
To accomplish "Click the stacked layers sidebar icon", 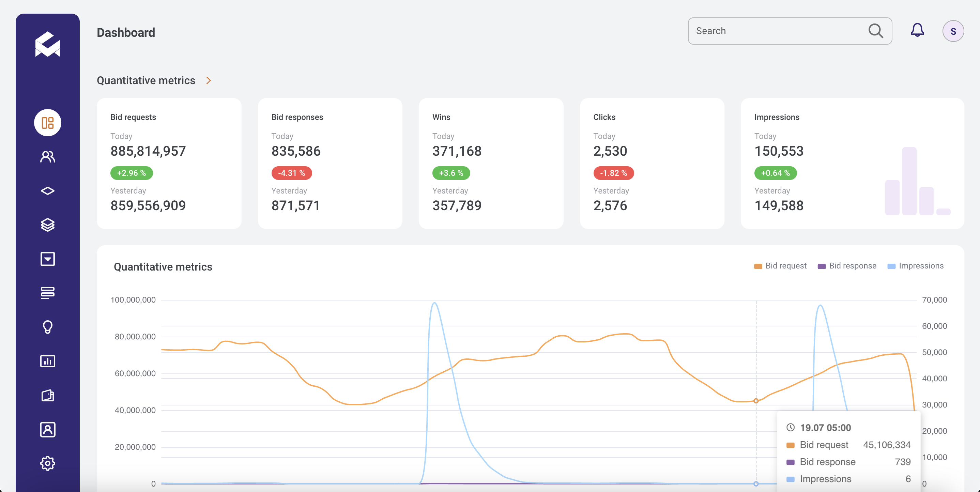I will tap(48, 225).
